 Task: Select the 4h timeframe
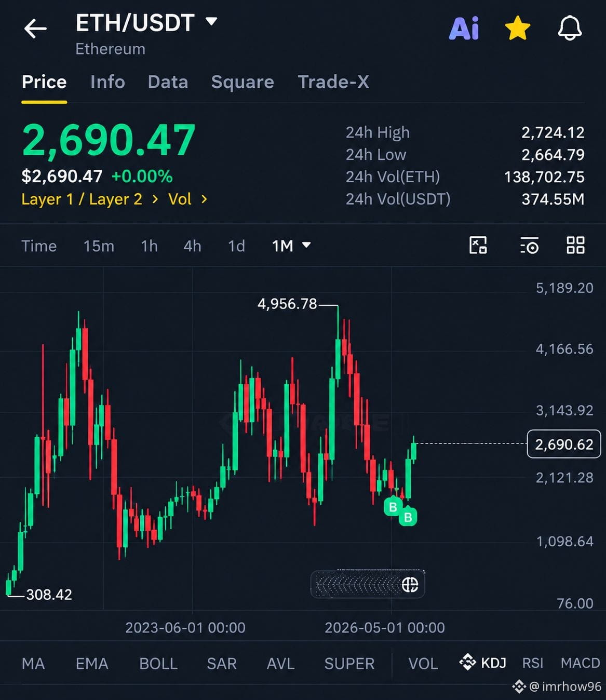click(x=192, y=246)
